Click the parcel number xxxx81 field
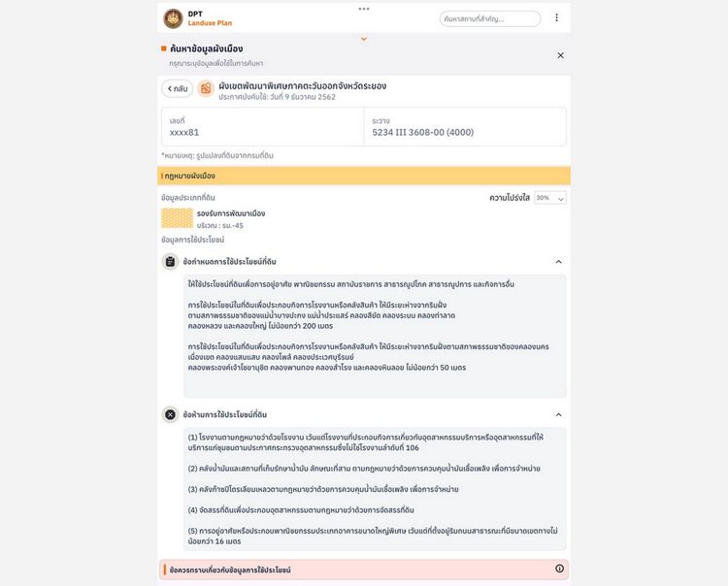This screenshot has width=728, height=586. point(263,127)
